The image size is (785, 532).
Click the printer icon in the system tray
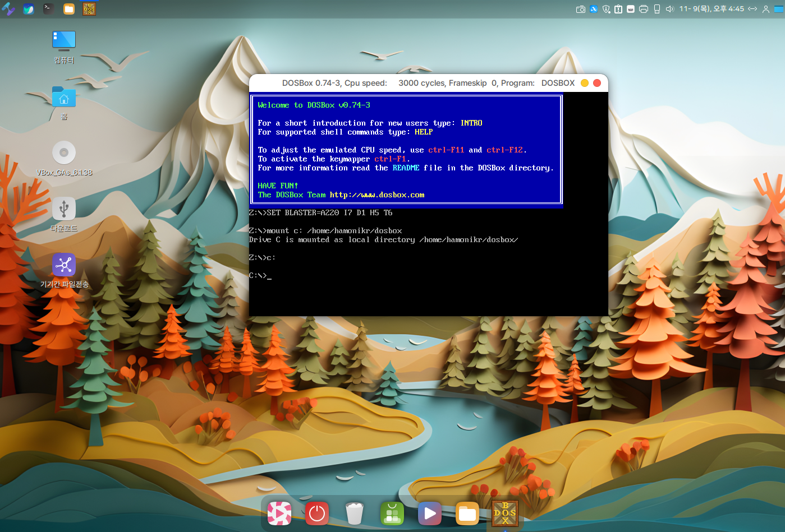click(644, 9)
